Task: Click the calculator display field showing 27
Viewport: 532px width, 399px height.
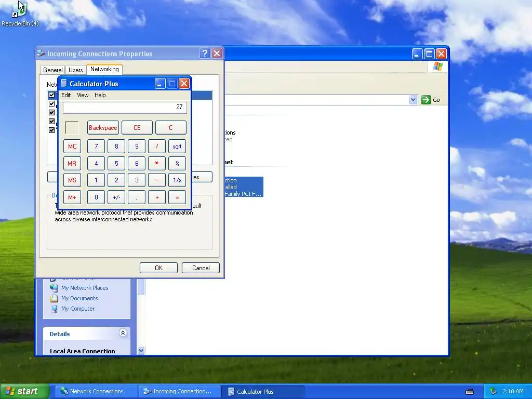Action: 125,107
